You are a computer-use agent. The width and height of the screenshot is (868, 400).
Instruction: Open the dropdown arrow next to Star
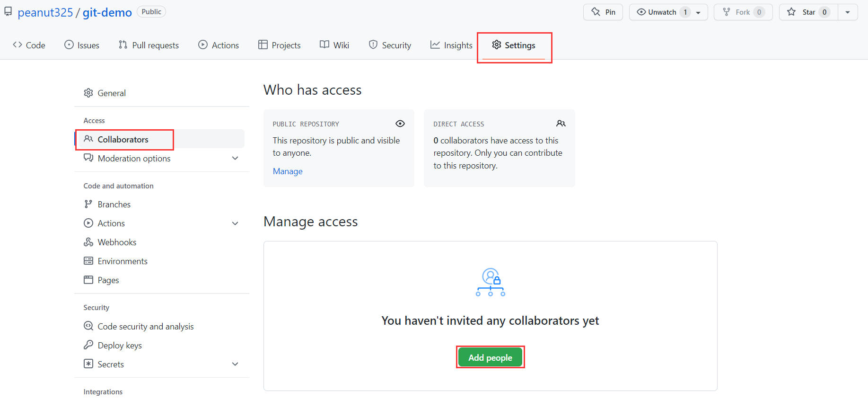(x=848, y=12)
